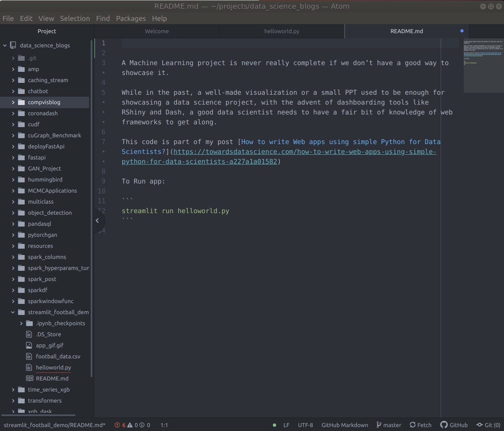Click the streamlit_football_demo/README.md* file path
The height and width of the screenshot is (431, 504).
54,425
